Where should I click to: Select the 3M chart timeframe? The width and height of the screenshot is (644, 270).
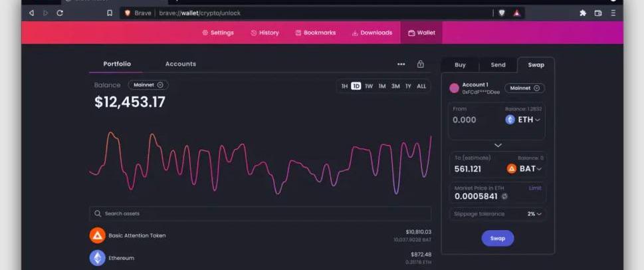[395, 86]
